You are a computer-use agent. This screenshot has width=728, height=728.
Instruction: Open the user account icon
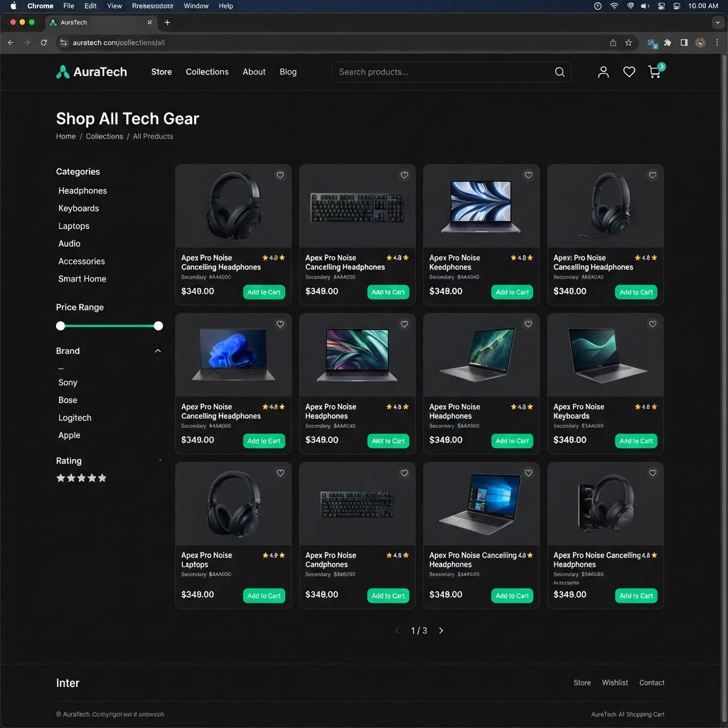[x=603, y=72]
